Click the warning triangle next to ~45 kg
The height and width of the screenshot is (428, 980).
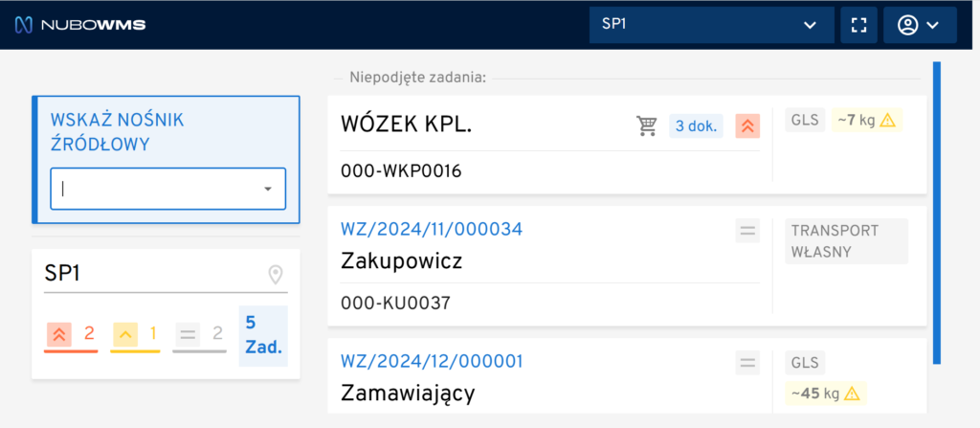click(853, 394)
